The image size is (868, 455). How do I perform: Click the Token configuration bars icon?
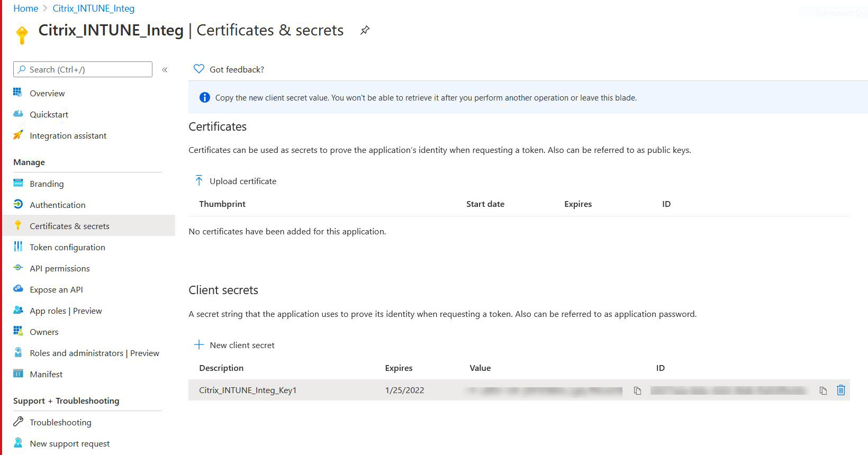[18, 247]
